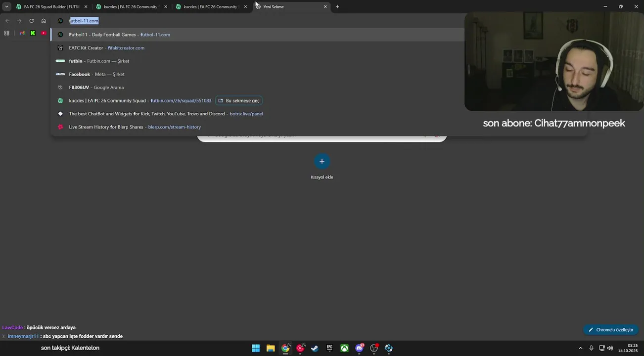Open the Kick bookmark
Image resolution: width=644 pixels, height=356 pixels.
(x=33, y=33)
